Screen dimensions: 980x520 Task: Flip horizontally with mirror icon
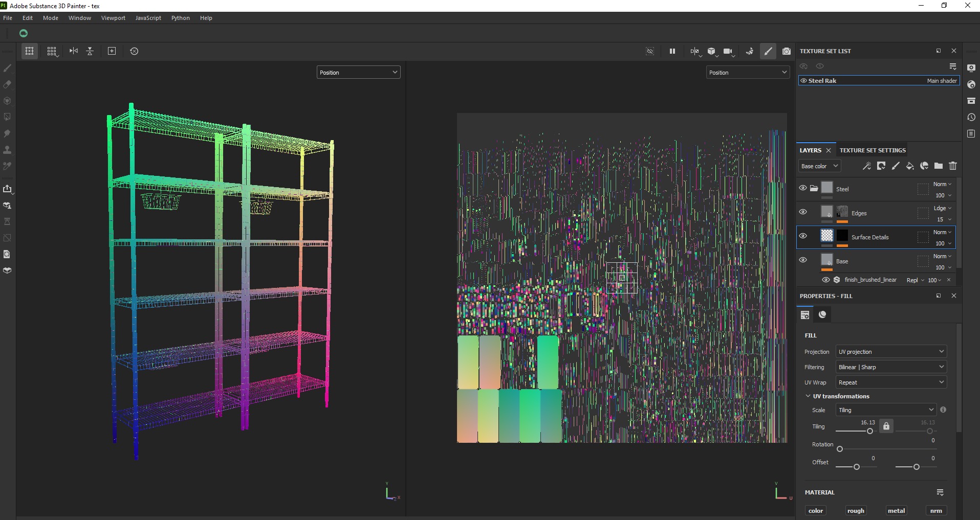(74, 51)
